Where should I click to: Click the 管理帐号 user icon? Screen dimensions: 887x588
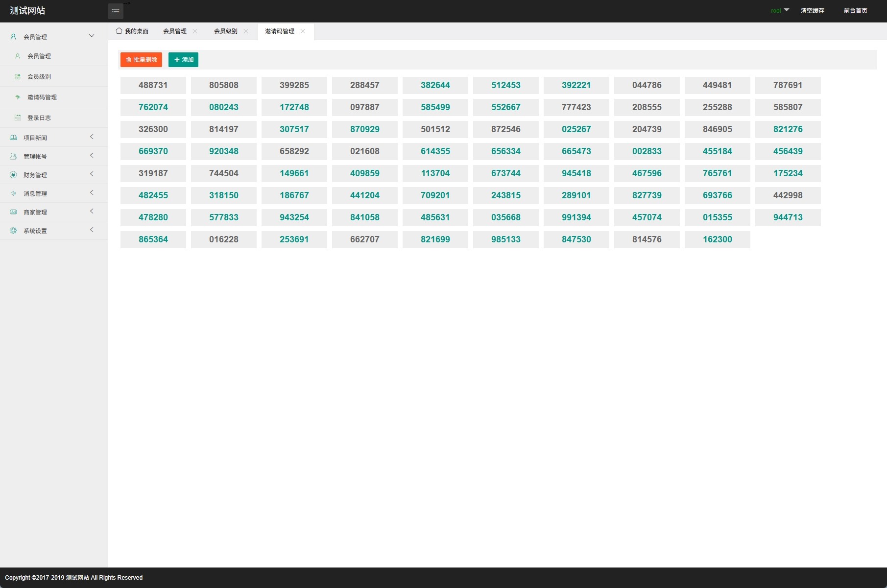click(x=13, y=156)
